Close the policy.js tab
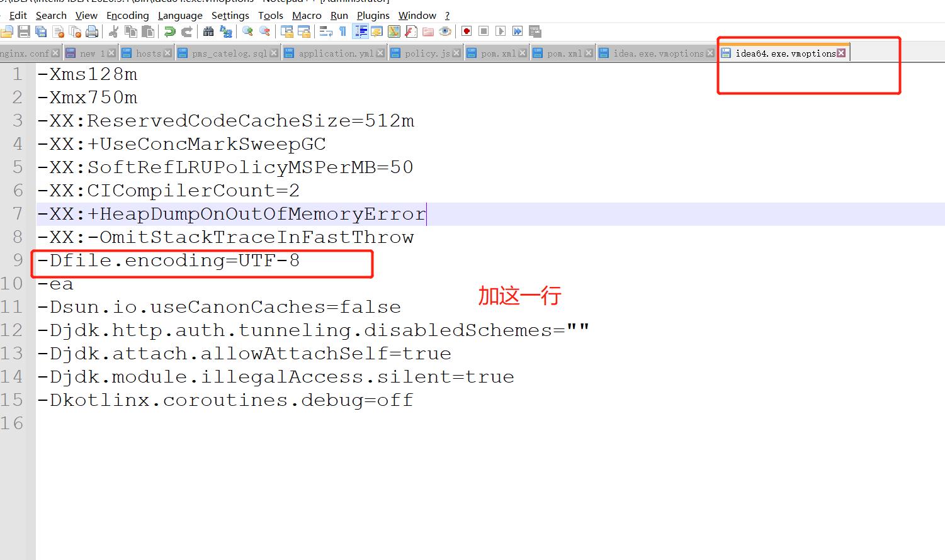This screenshot has height=560, width=945. [456, 53]
